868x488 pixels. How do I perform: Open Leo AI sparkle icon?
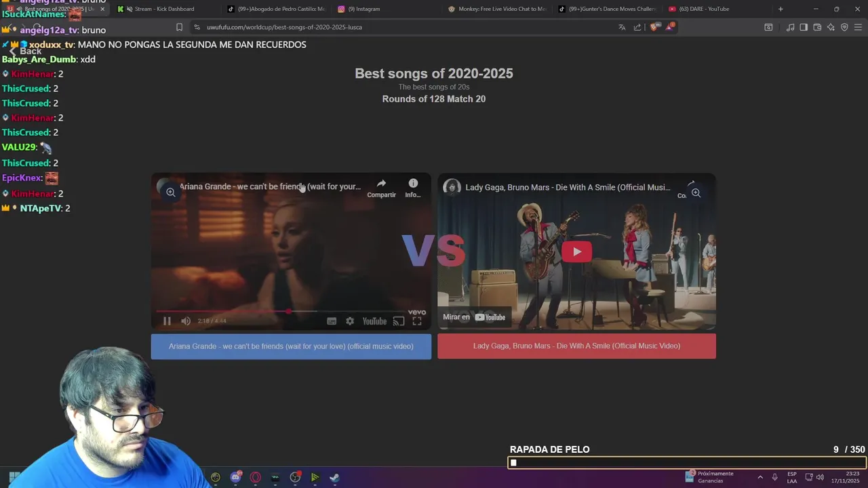point(831,27)
